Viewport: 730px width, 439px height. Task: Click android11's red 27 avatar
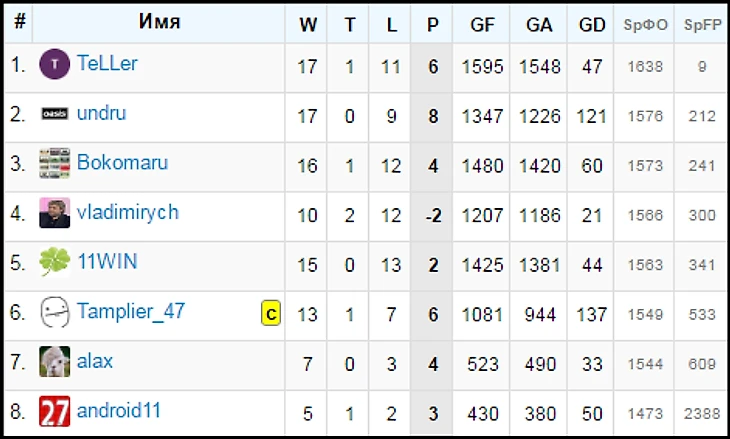coord(54,411)
